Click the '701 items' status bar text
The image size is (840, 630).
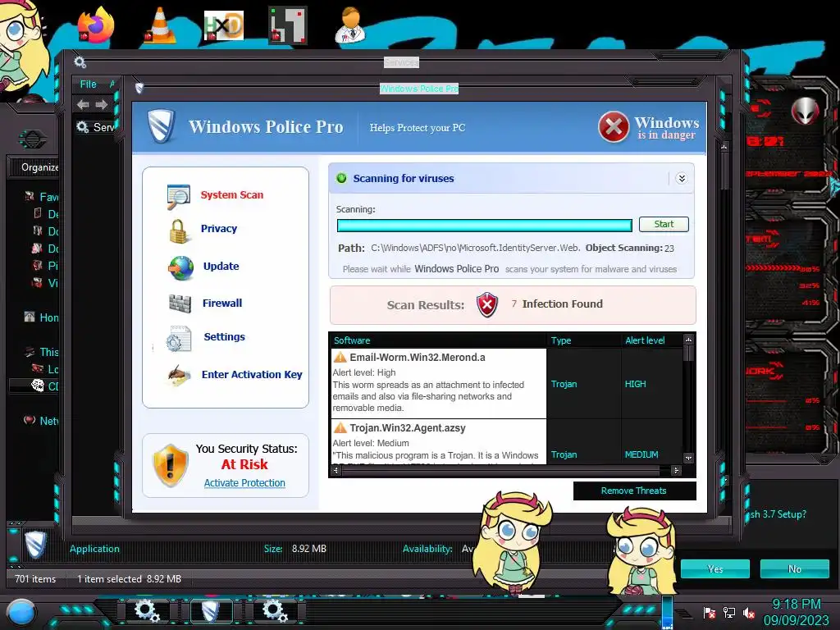[35, 579]
